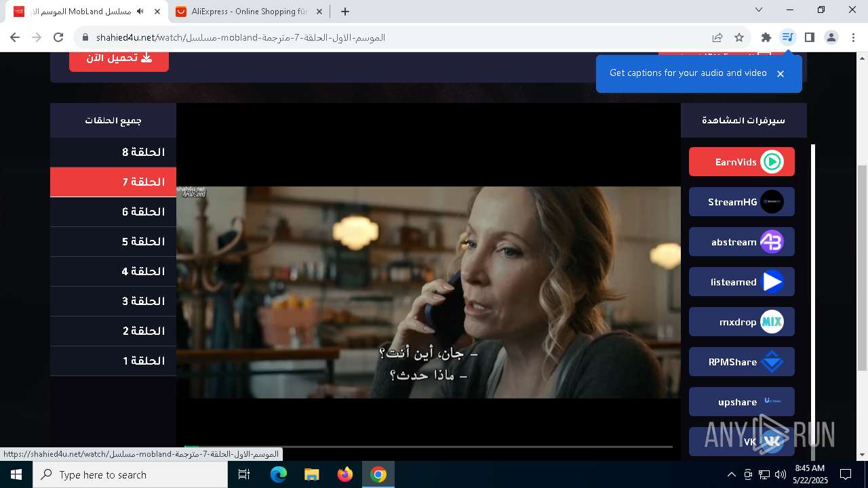Mute the MobLand tab audio icon
The image size is (868, 488).
[140, 12]
